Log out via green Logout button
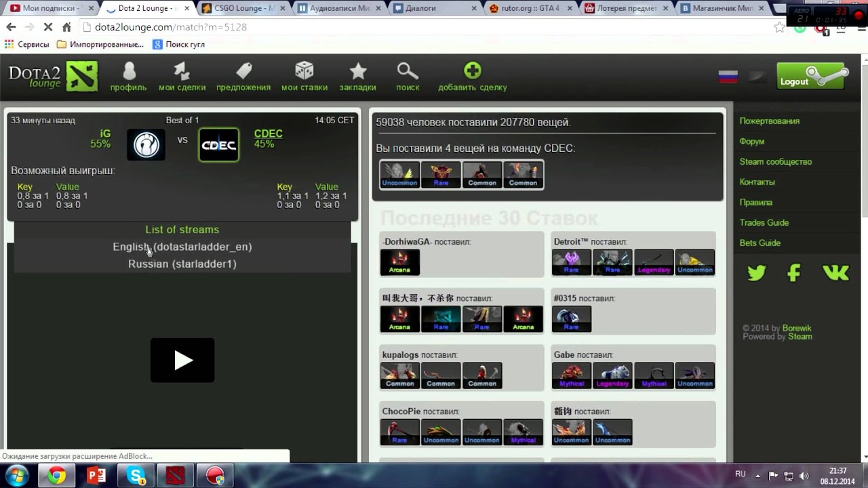 [x=812, y=76]
